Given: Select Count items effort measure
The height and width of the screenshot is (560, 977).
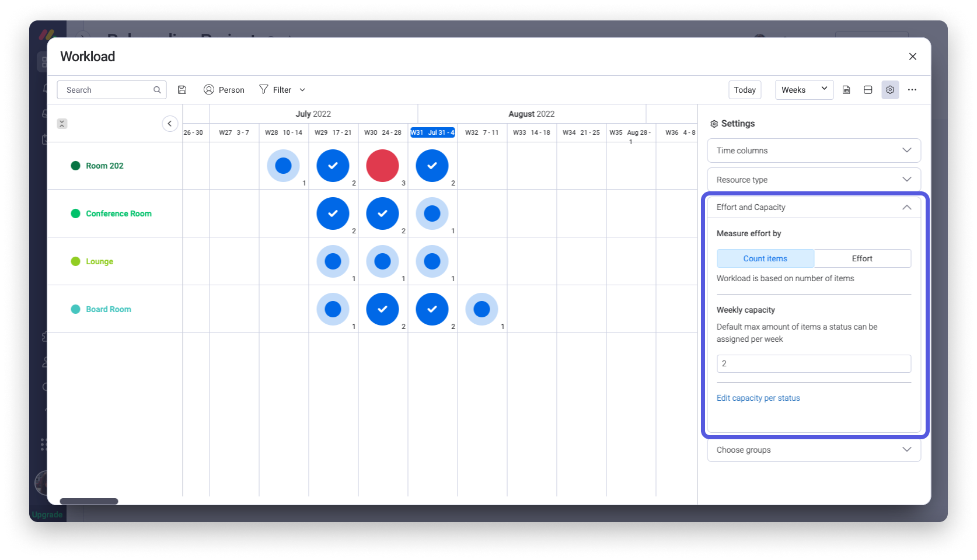Looking at the screenshot, I should [x=765, y=258].
